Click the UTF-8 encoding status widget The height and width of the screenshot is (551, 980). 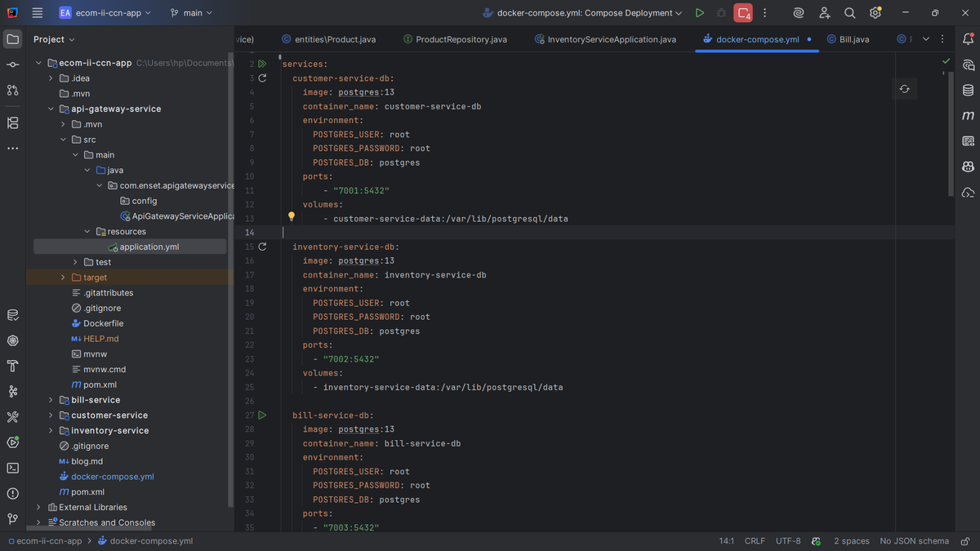[788, 540]
